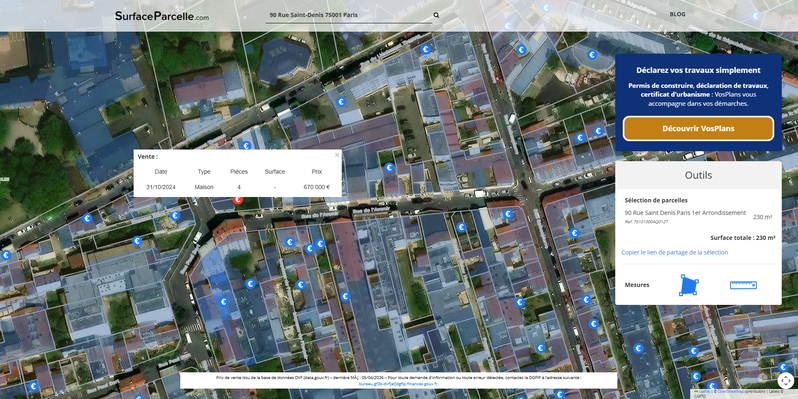Viewport: 798px width, 399px height.
Task: Click the sale date 31/10/2024
Action: (161, 187)
